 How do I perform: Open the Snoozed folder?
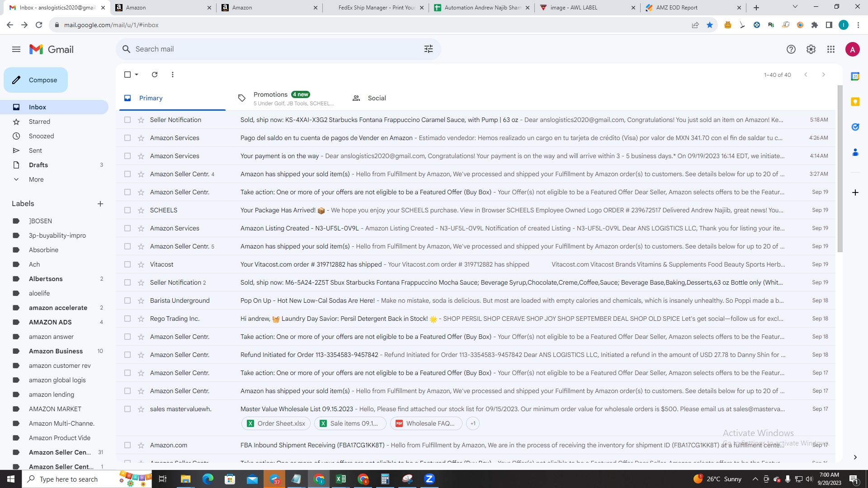tap(54, 136)
